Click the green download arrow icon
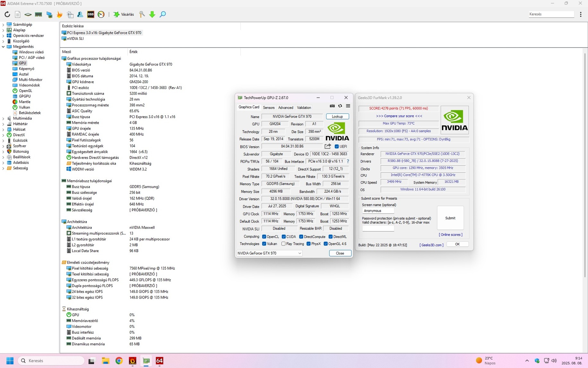 pyautogui.click(x=152, y=14)
